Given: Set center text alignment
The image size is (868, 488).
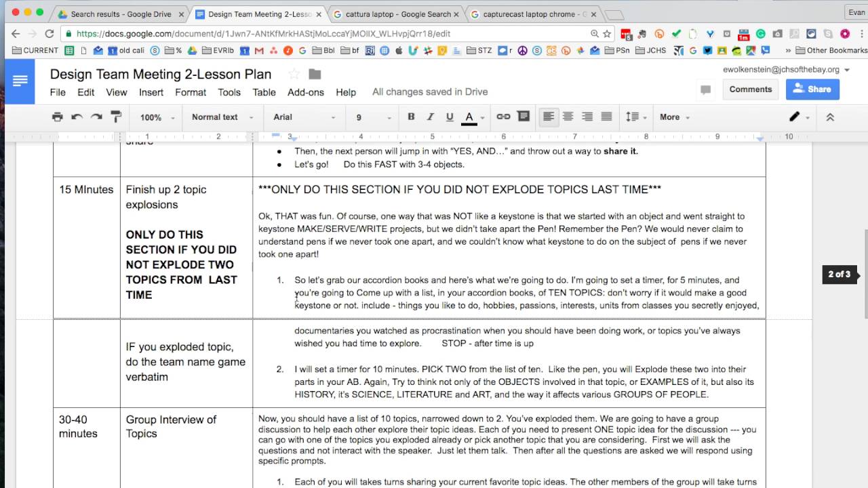Looking at the screenshot, I should tap(568, 117).
